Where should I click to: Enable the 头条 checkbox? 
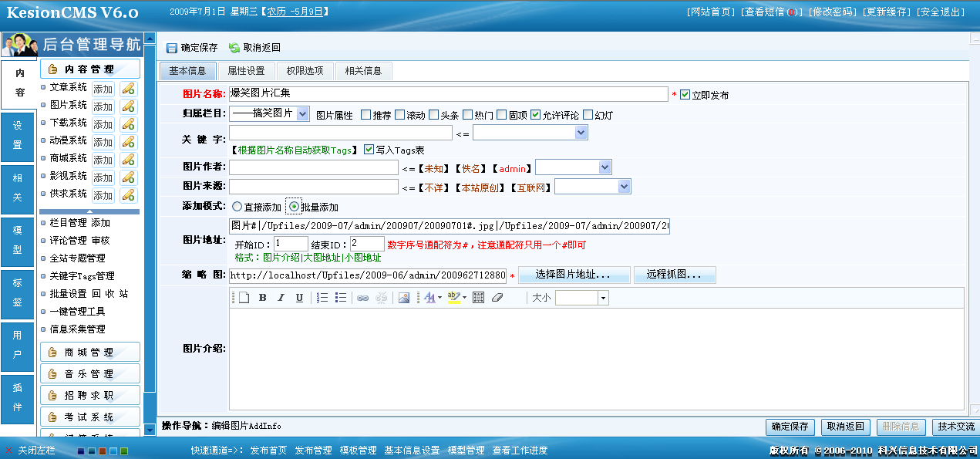pos(433,115)
